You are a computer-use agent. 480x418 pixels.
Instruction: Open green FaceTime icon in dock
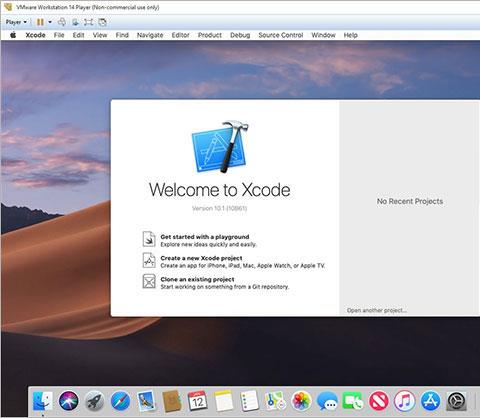click(353, 401)
